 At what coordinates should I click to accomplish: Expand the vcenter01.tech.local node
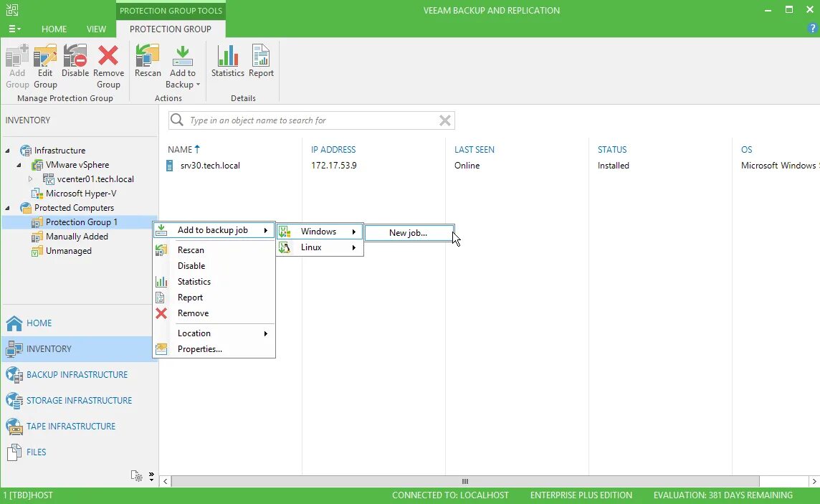[30, 179]
